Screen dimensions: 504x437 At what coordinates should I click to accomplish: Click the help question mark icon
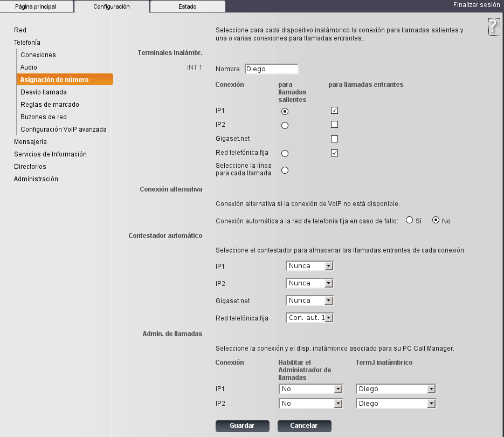[x=494, y=27]
